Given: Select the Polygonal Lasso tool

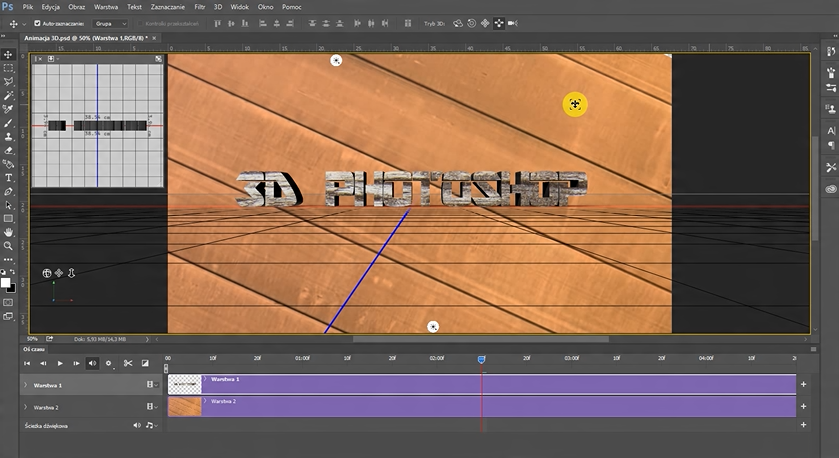Looking at the screenshot, I should [8, 82].
